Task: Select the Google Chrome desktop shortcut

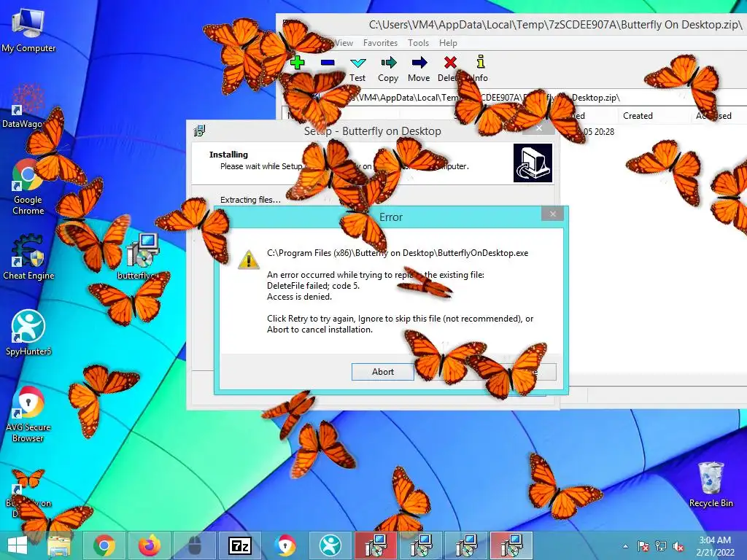Action: pos(28,186)
